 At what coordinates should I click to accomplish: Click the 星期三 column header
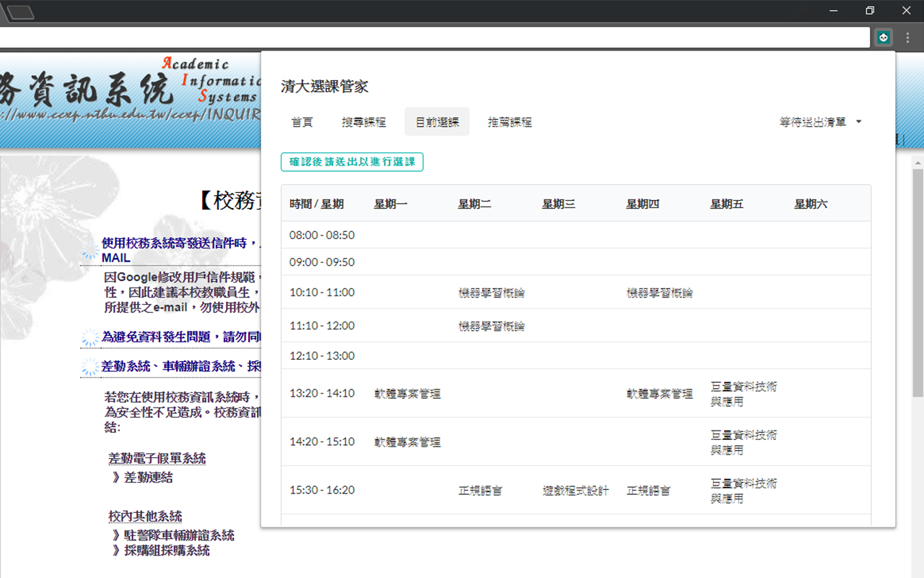[x=559, y=204]
